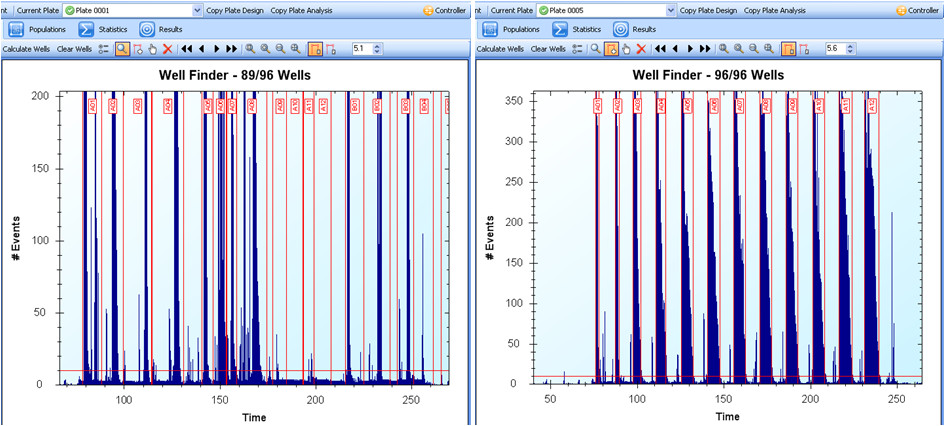Open Populations in the left panel
Screen dimensions: 945x426
coord(37,29)
